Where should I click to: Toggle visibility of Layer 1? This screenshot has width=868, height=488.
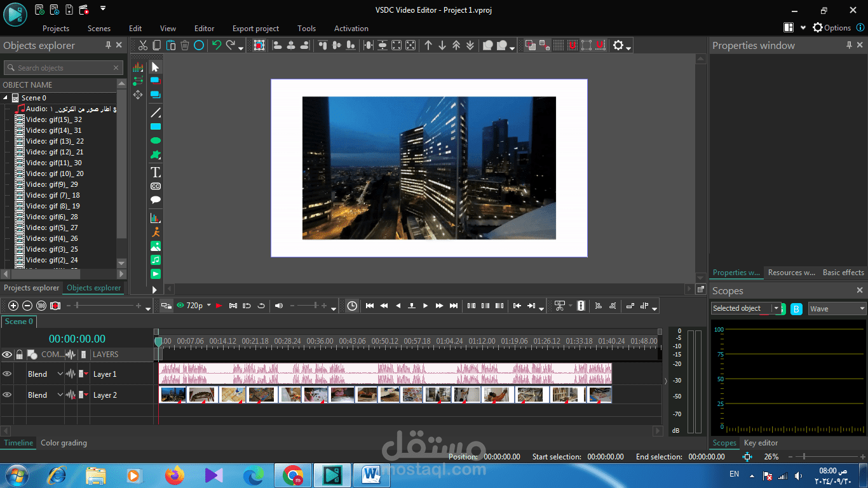click(x=7, y=374)
